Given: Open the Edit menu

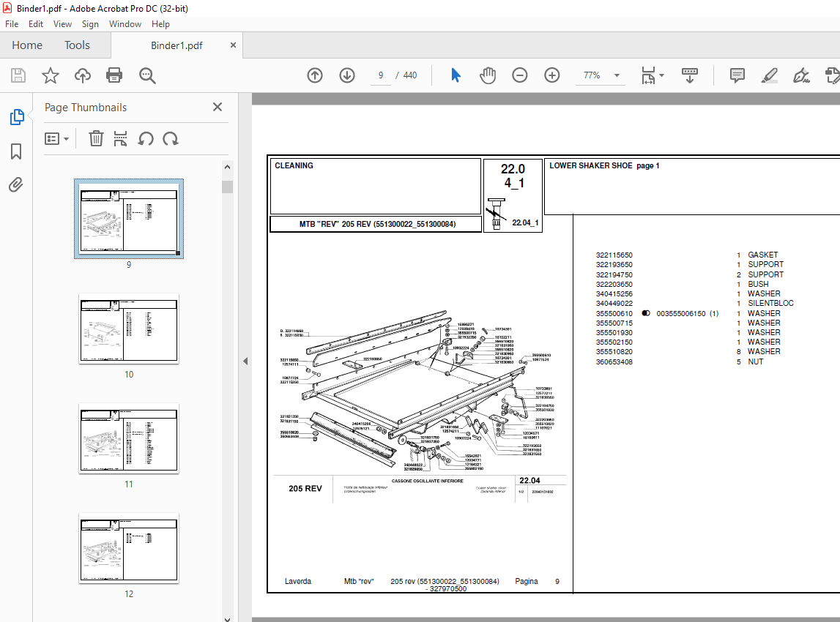Looking at the screenshot, I should pyautogui.click(x=36, y=24).
